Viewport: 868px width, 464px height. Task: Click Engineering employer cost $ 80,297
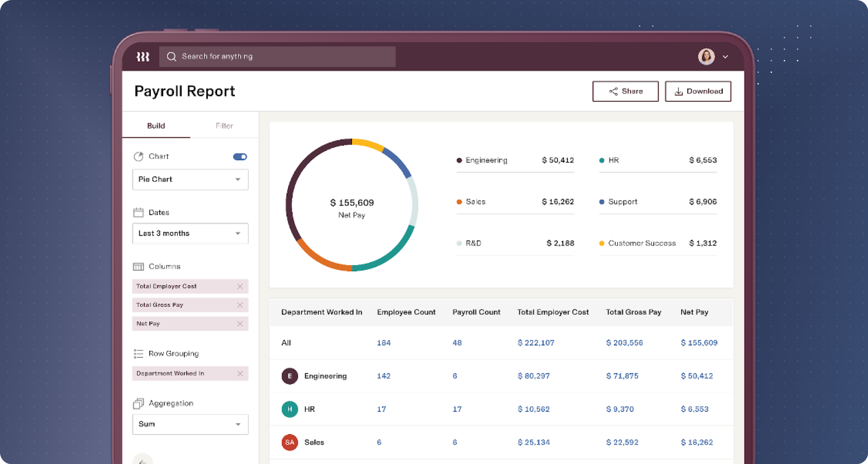(x=533, y=376)
